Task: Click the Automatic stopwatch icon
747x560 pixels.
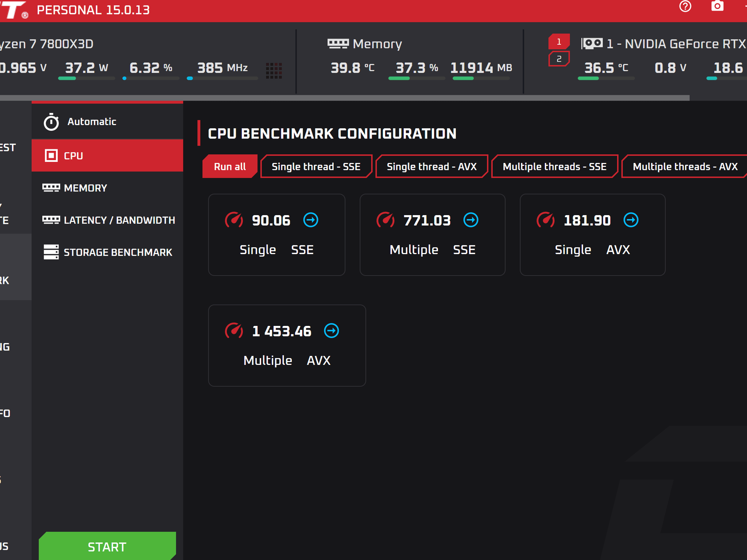Action: pyautogui.click(x=51, y=122)
